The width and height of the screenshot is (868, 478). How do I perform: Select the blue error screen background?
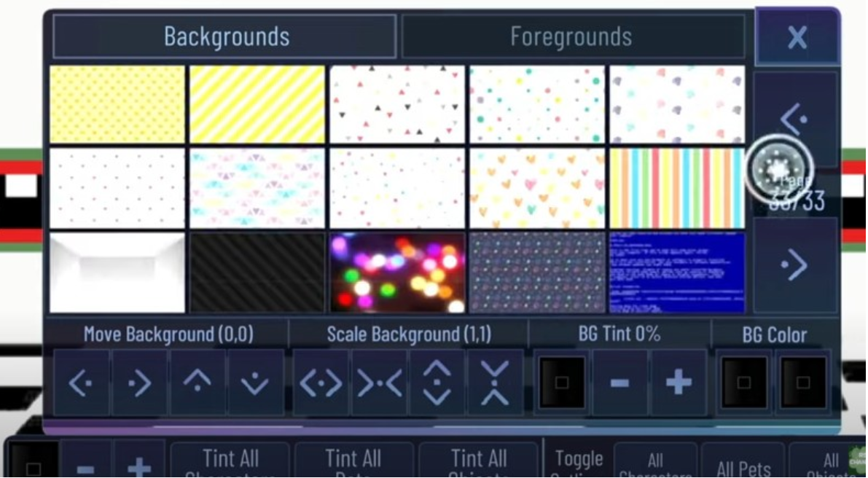pyautogui.click(x=677, y=273)
